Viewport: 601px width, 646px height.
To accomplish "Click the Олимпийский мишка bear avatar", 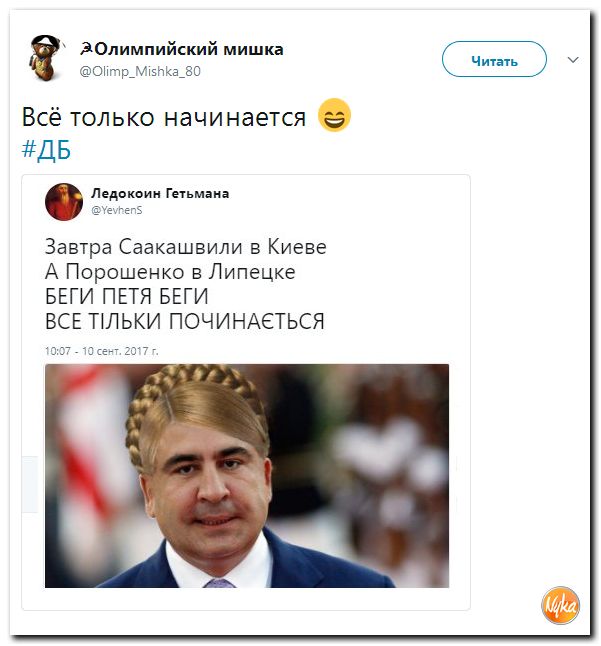I will [45, 58].
